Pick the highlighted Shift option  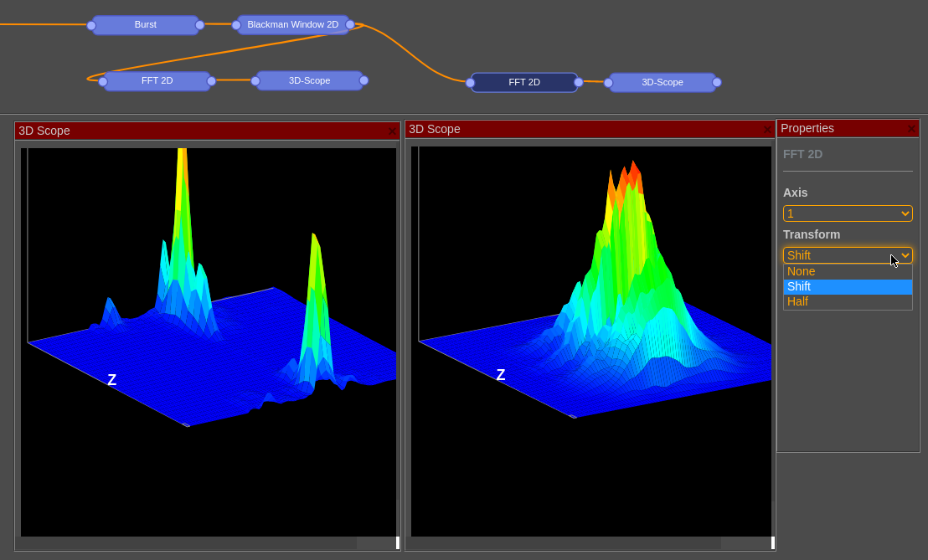848,286
